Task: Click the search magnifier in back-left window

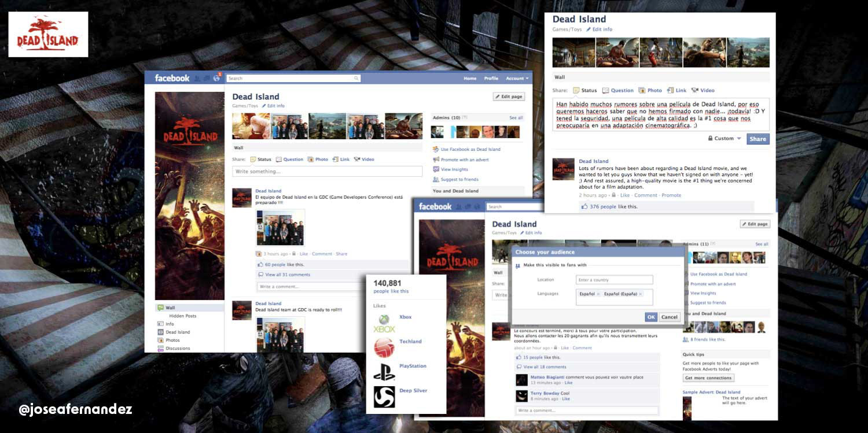Action: coord(356,78)
